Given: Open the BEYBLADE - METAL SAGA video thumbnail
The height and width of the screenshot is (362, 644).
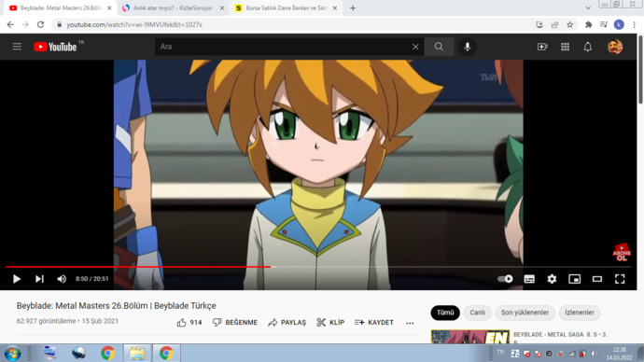Looking at the screenshot, I should [470, 337].
